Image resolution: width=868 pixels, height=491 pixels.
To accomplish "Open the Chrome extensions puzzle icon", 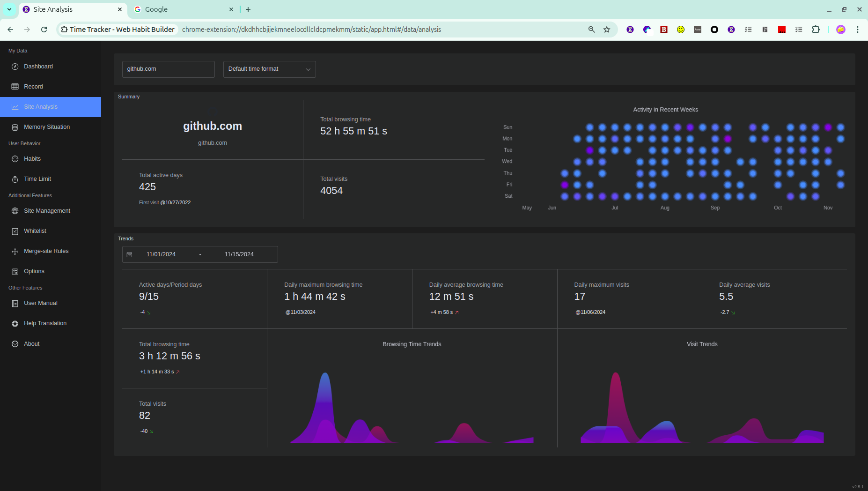I will (816, 30).
